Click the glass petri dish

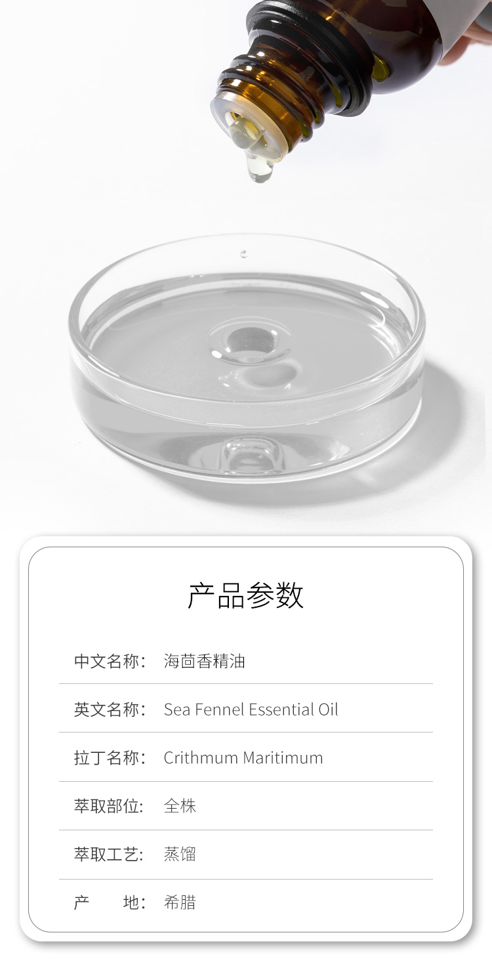pyautogui.click(x=247, y=358)
